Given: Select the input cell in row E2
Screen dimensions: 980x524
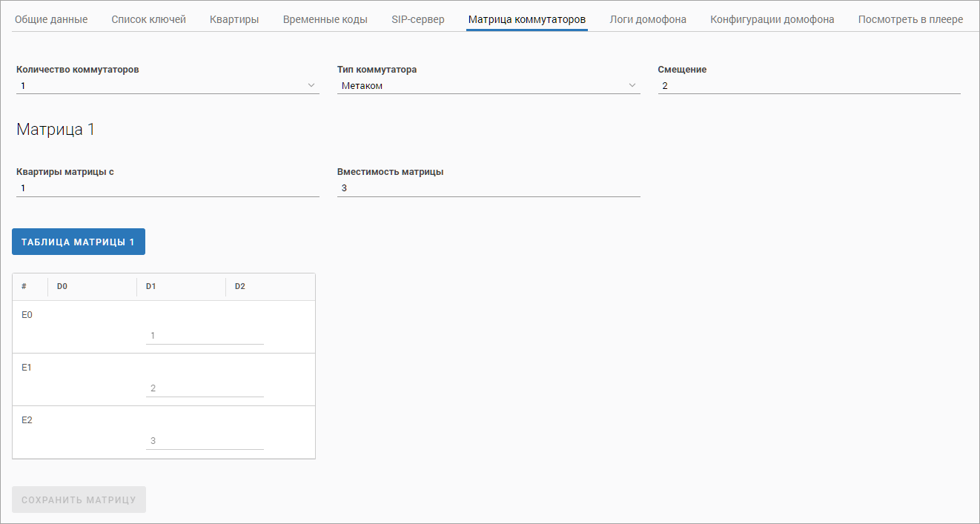Looking at the screenshot, I should click(205, 441).
